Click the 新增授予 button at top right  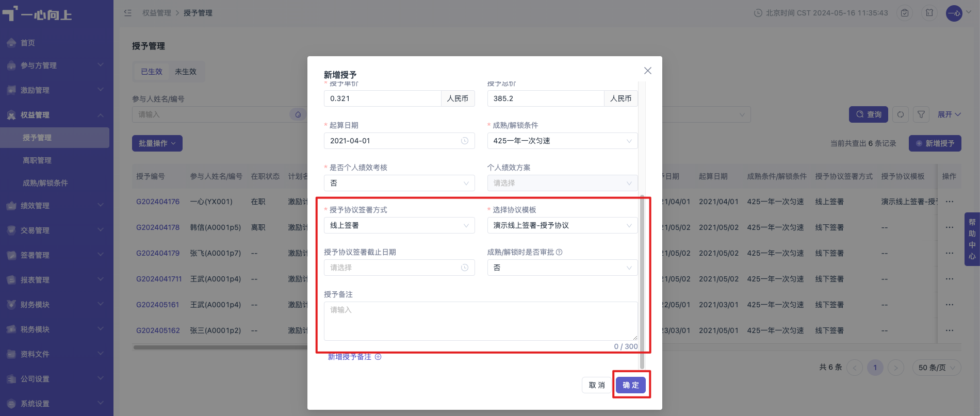click(935, 143)
